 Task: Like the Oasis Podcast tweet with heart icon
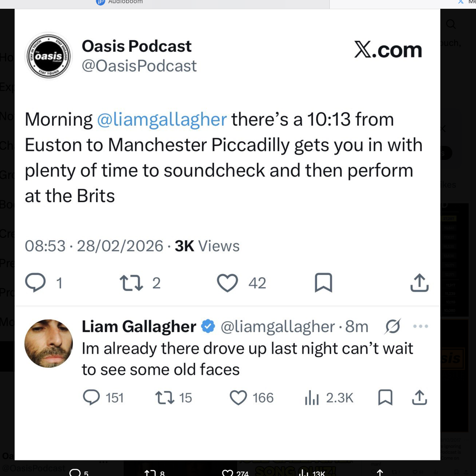(227, 283)
